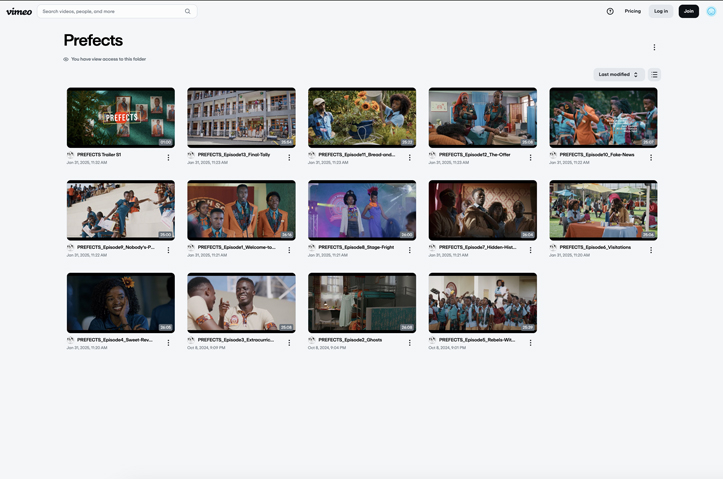Click the Prefects folder heading
Screen dimensions: 723x479
[93, 41]
